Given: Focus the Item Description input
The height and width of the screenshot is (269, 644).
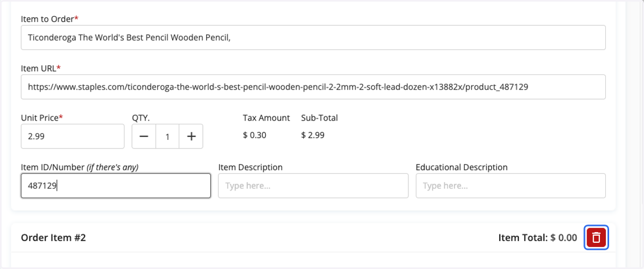Looking at the screenshot, I should tap(313, 186).
